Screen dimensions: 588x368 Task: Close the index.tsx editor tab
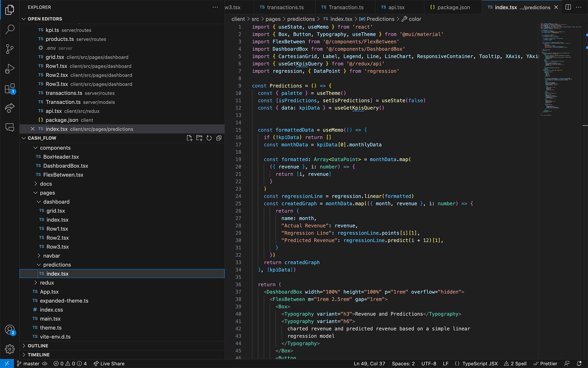[556, 7]
